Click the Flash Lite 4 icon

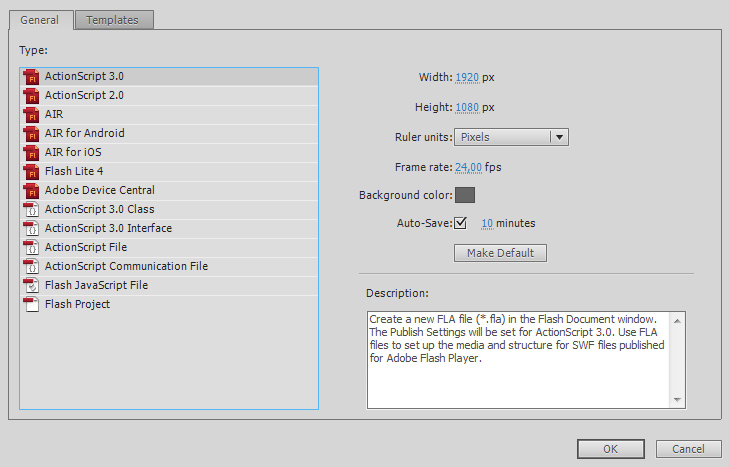tap(30, 171)
